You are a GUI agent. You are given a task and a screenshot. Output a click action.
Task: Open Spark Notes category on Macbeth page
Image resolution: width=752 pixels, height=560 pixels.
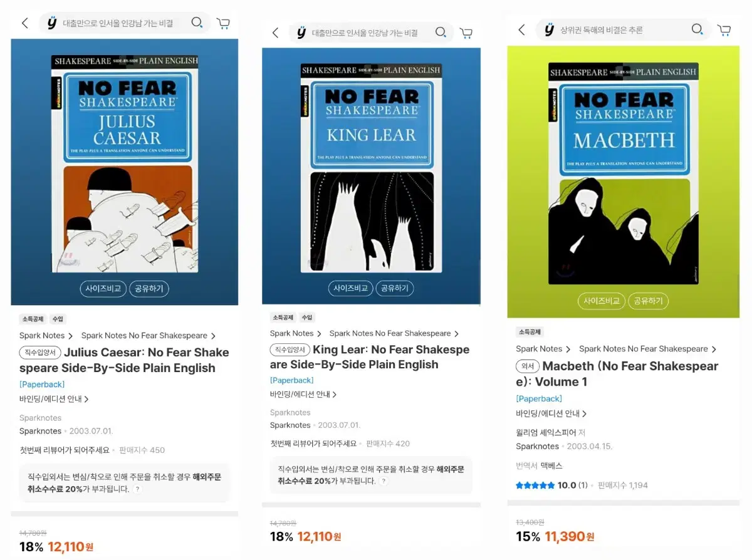click(x=543, y=349)
